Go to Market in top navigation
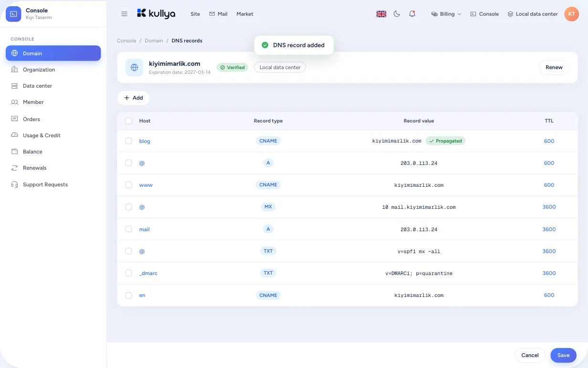 coord(245,14)
